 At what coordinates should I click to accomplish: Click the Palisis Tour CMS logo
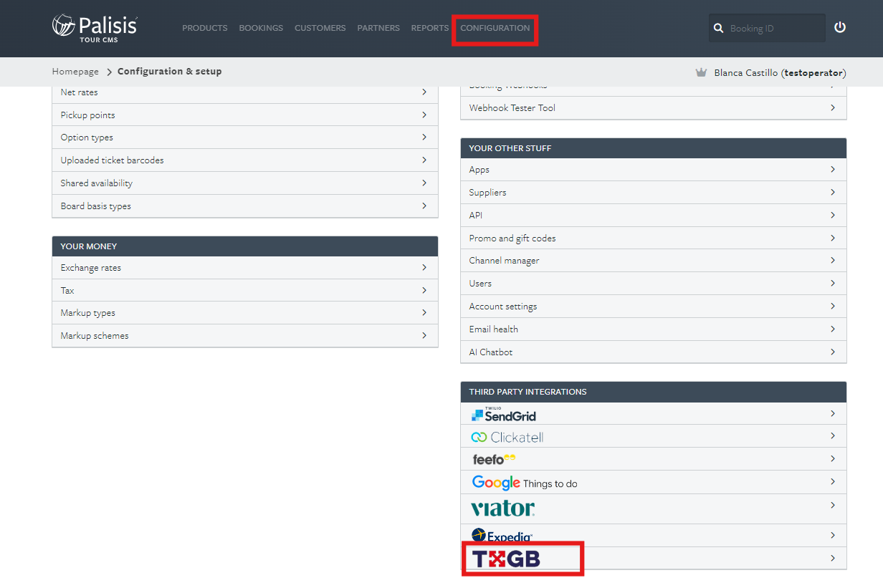tap(95, 28)
